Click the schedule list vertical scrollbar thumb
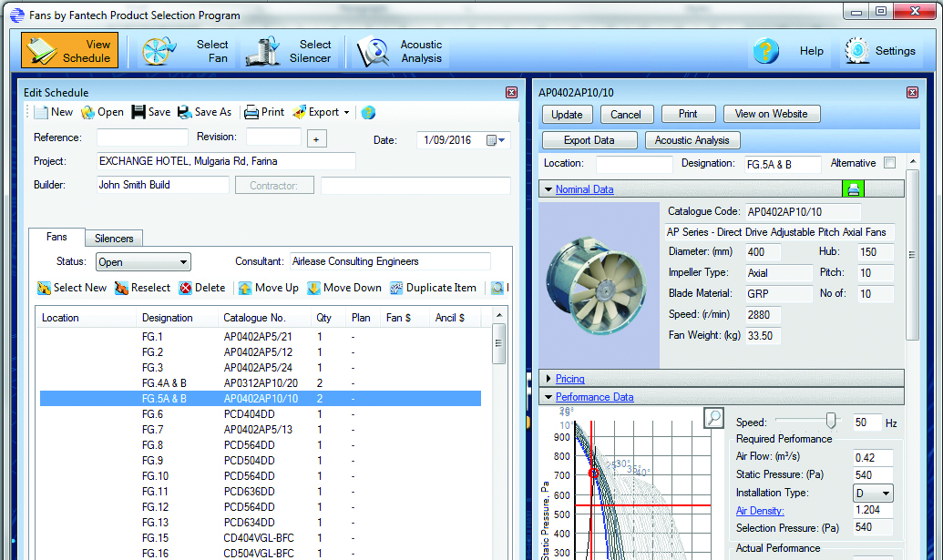943x560 pixels. (x=498, y=343)
